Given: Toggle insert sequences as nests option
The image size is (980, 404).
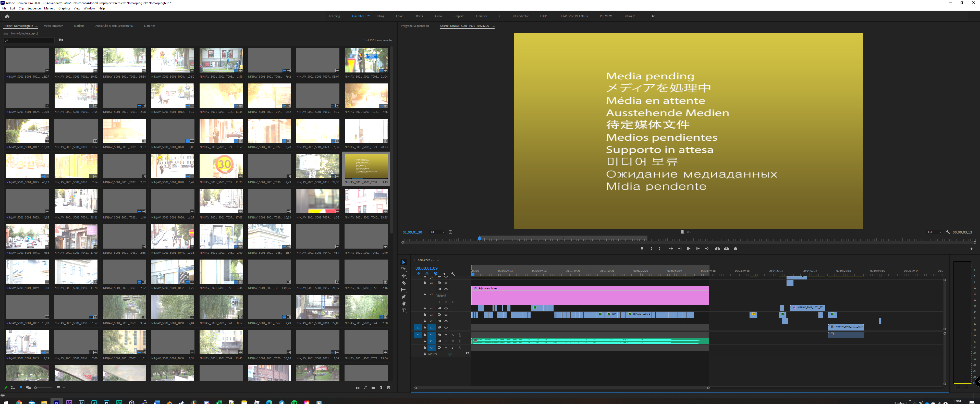Looking at the screenshot, I should [x=418, y=274].
